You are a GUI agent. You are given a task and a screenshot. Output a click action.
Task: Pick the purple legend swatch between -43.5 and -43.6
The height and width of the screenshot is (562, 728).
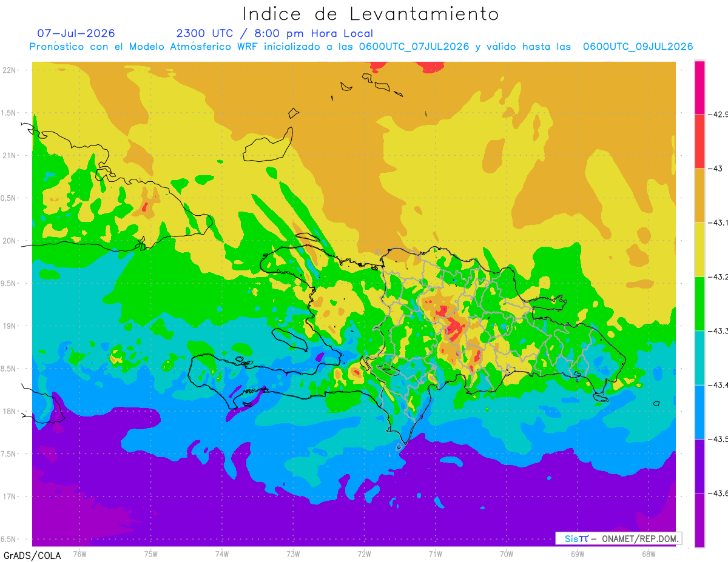tap(699, 466)
